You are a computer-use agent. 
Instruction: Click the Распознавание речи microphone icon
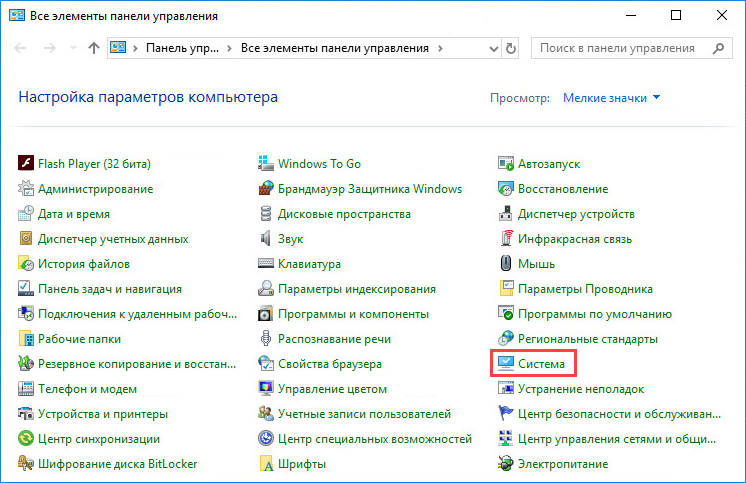pyautogui.click(x=265, y=338)
